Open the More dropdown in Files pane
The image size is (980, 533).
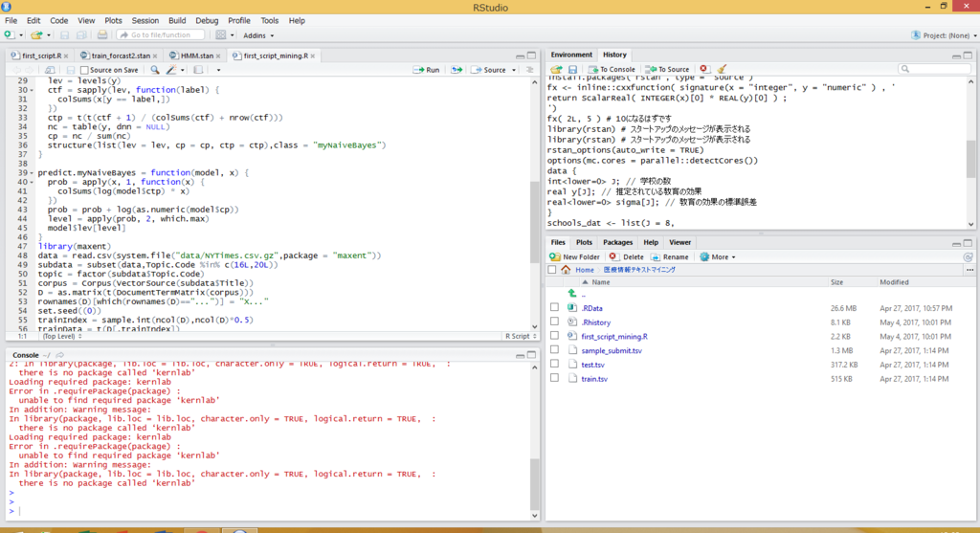718,256
